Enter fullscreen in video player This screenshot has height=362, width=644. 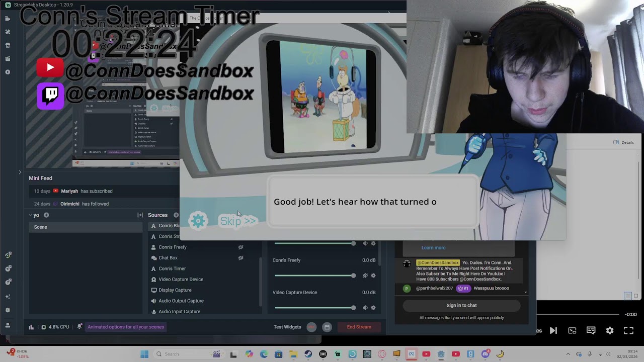pyautogui.click(x=628, y=330)
